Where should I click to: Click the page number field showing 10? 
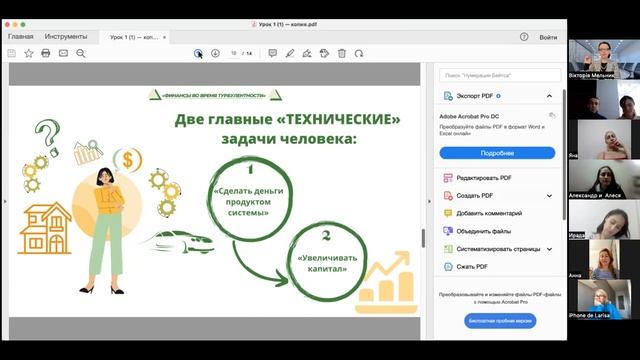coord(234,53)
